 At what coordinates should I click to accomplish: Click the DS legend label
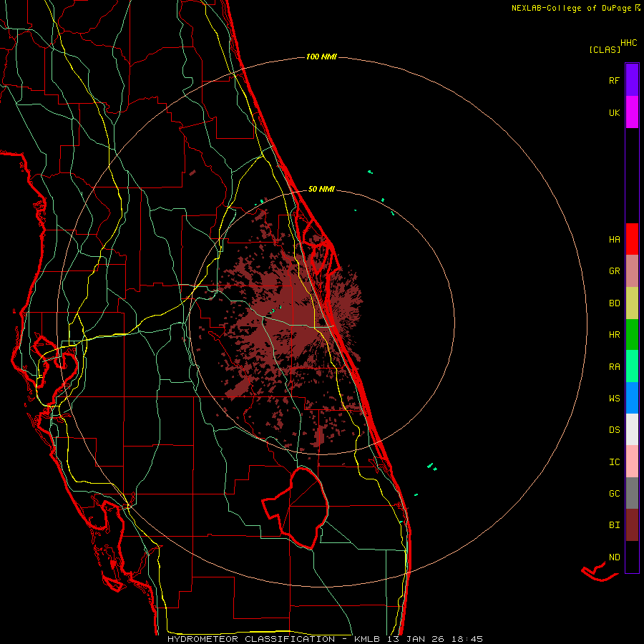(x=614, y=430)
